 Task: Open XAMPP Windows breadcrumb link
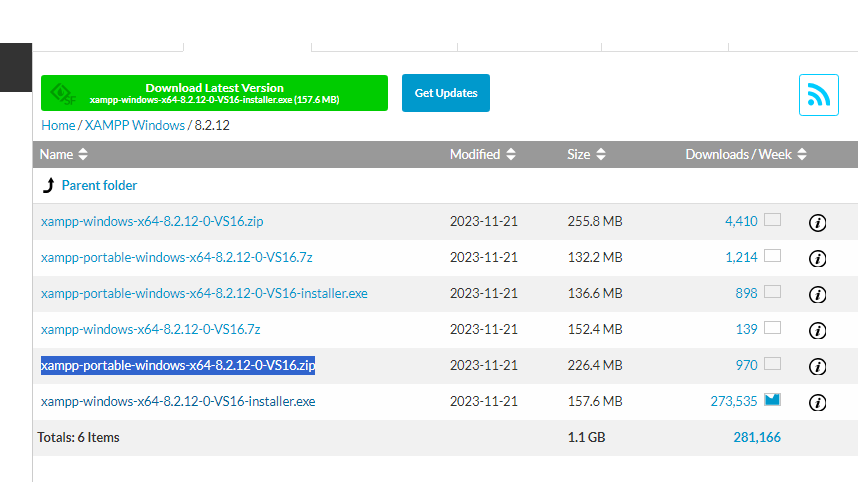(x=135, y=125)
